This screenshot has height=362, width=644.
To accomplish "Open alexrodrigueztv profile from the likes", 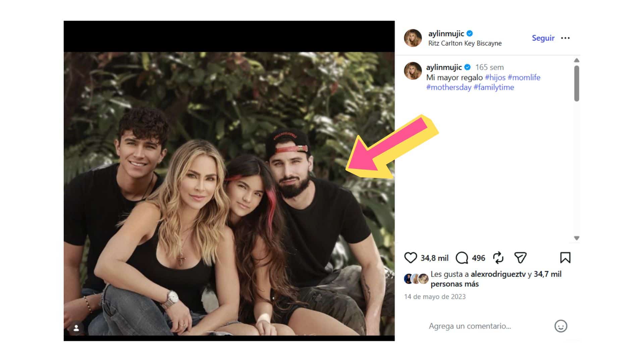I will tap(498, 274).
